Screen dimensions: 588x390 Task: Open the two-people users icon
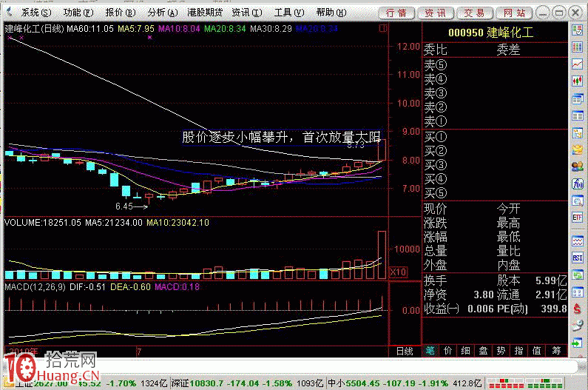coord(578,167)
